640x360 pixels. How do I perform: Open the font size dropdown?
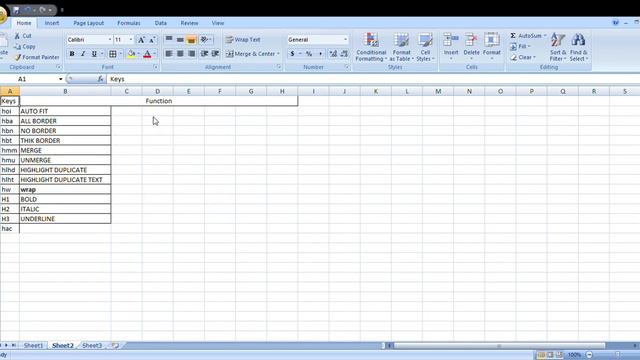[131, 40]
